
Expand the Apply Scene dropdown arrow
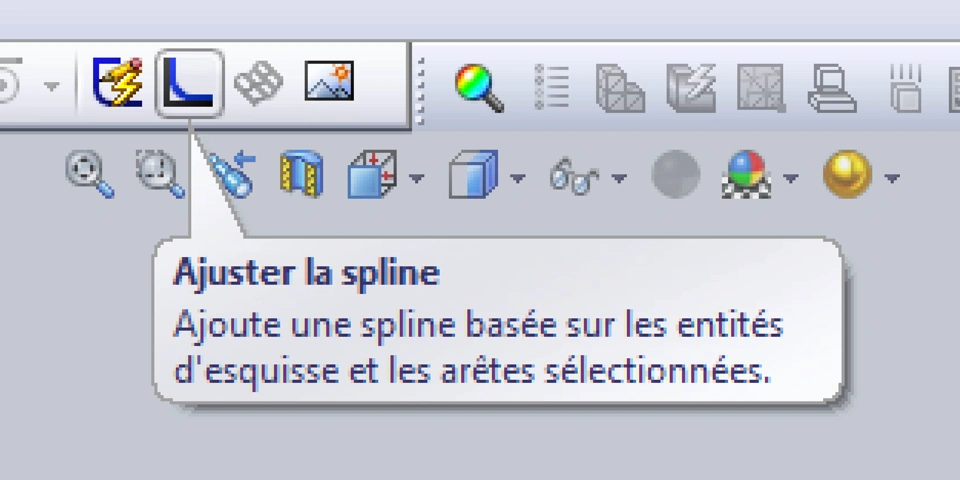791,179
